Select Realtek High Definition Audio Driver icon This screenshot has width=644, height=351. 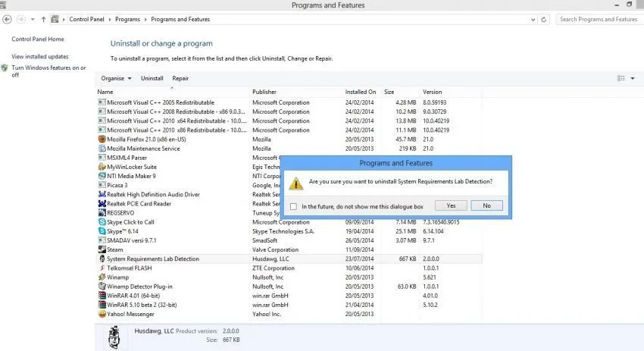click(x=102, y=194)
